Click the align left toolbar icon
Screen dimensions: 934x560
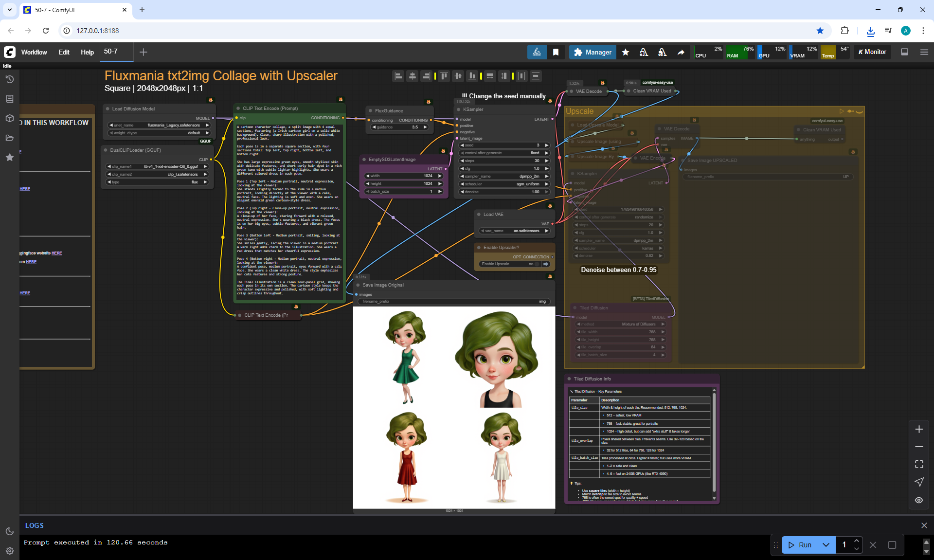398,76
